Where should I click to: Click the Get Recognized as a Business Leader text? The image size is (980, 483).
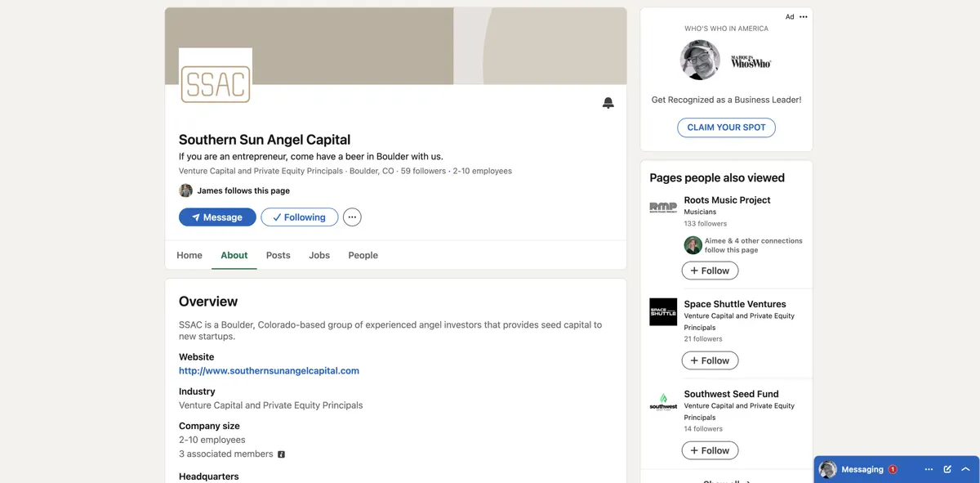727,100
